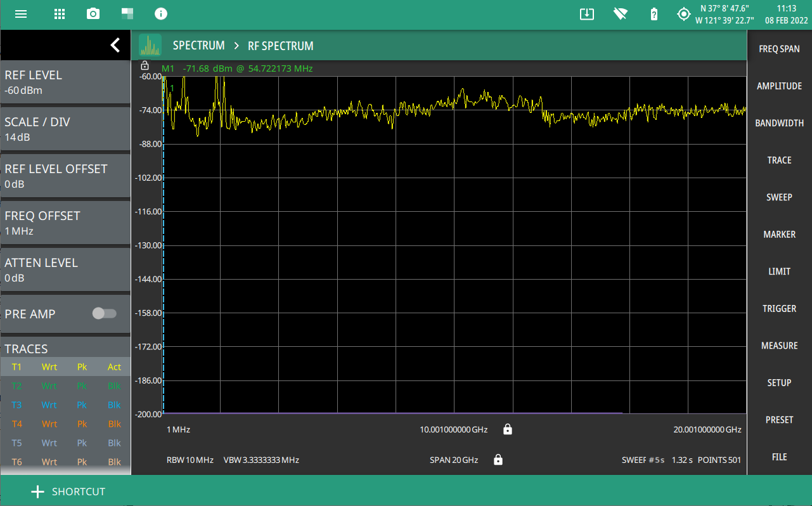Click the GPS location target icon
Screen dimensions: 812x506
coord(683,14)
